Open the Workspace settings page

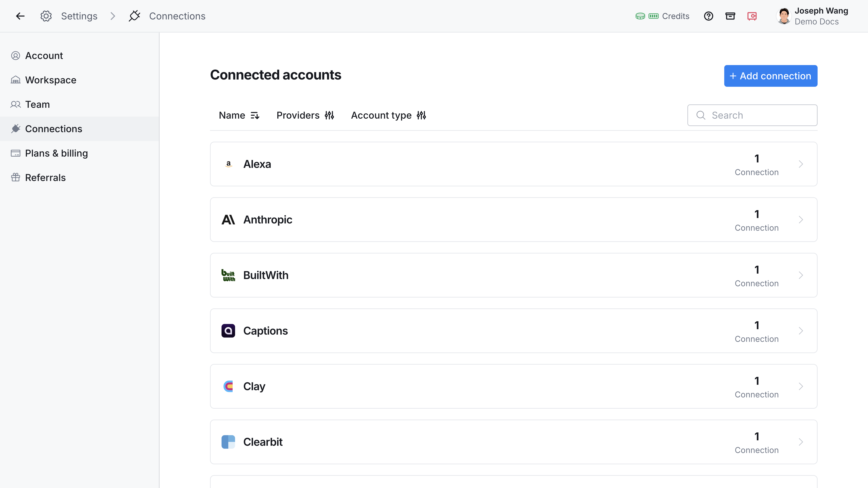pyautogui.click(x=80, y=80)
